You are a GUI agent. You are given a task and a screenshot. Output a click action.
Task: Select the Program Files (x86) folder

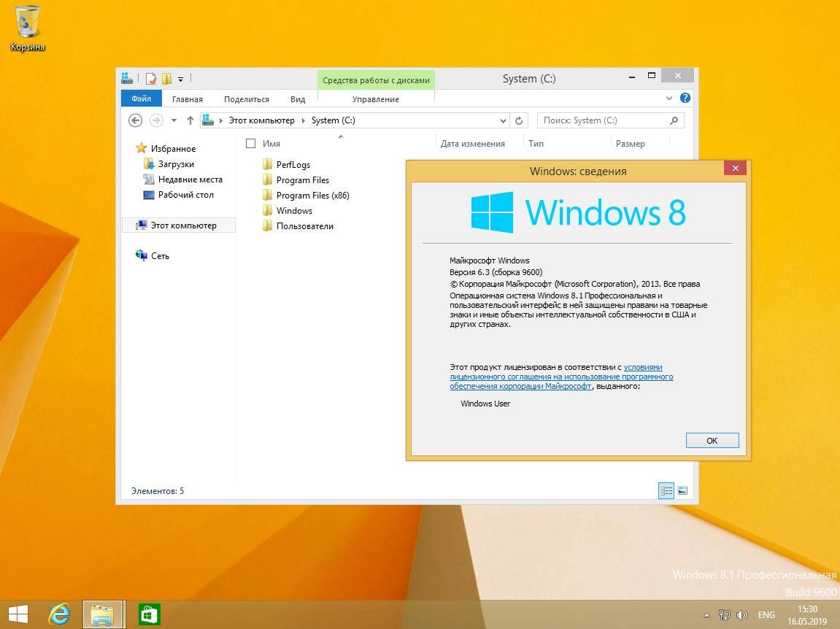click(313, 196)
